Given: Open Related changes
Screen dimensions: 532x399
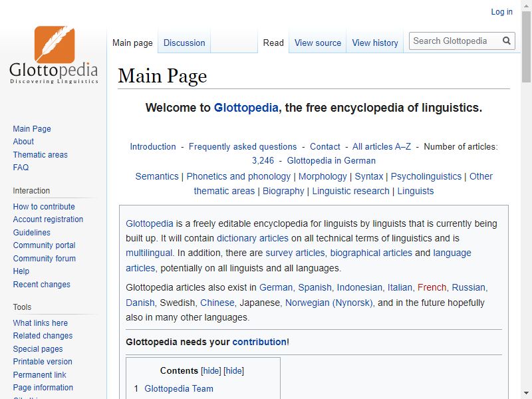Looking at the screenshot, I should [x=43, y=336].
